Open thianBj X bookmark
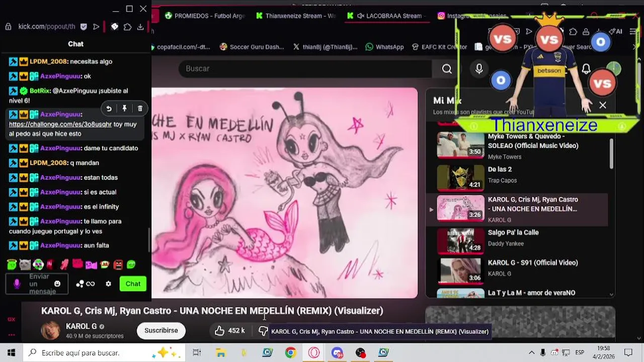The width and height of the screenshot is (644, 362). point(325,47)
